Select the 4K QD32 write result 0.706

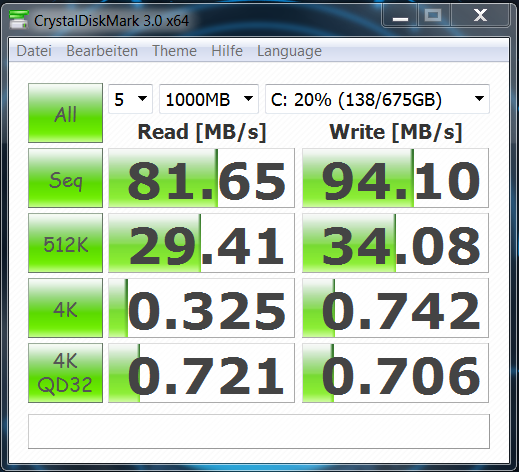tap(395, 373)
